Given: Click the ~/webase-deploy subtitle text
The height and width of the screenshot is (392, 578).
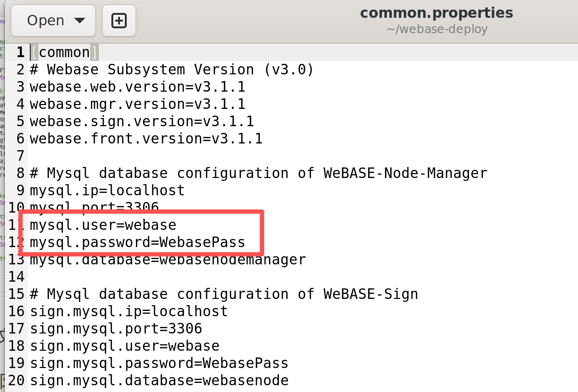Looking at the screenshot, I should click(436, 29).
